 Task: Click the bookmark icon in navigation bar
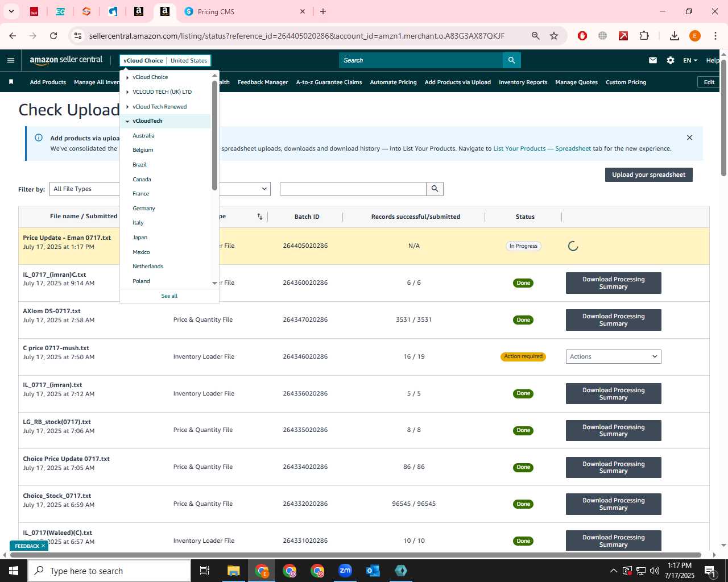[x=11, y=82]
